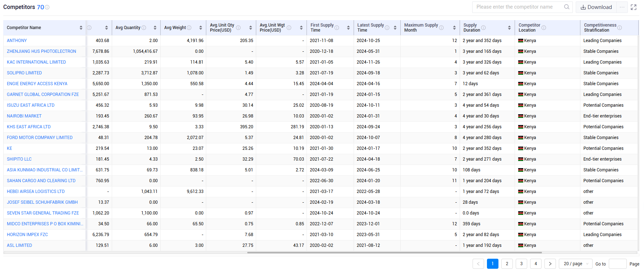Open KAC INTERNATIONAL LIMITED link
This screenshot has width=644, height=272.
[x=36, y=62]
